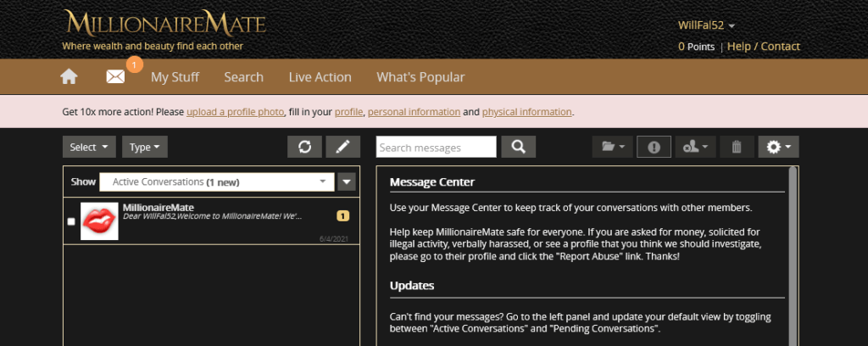Open Help / Contact link
Viewport: 868px width, 346px height.
[764, 47]
